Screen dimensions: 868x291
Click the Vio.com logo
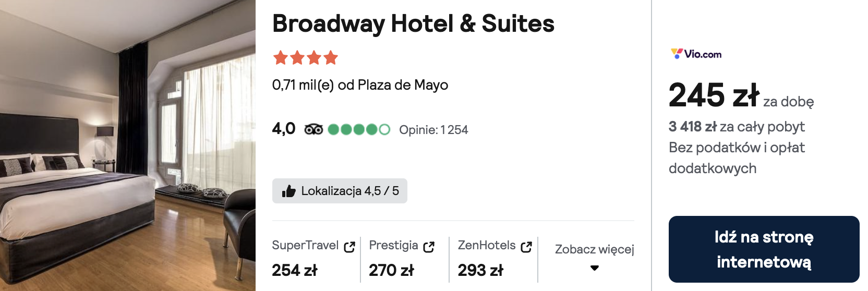(x=696, y=54)
